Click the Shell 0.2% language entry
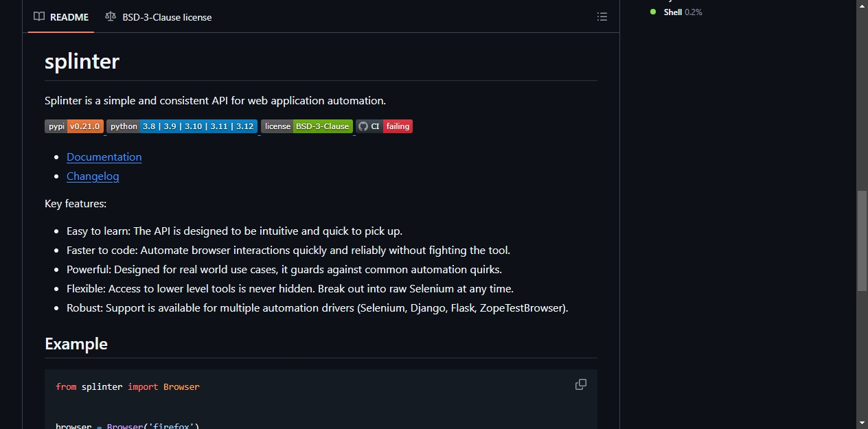868x429 pixels. click(x=676, y=12)
